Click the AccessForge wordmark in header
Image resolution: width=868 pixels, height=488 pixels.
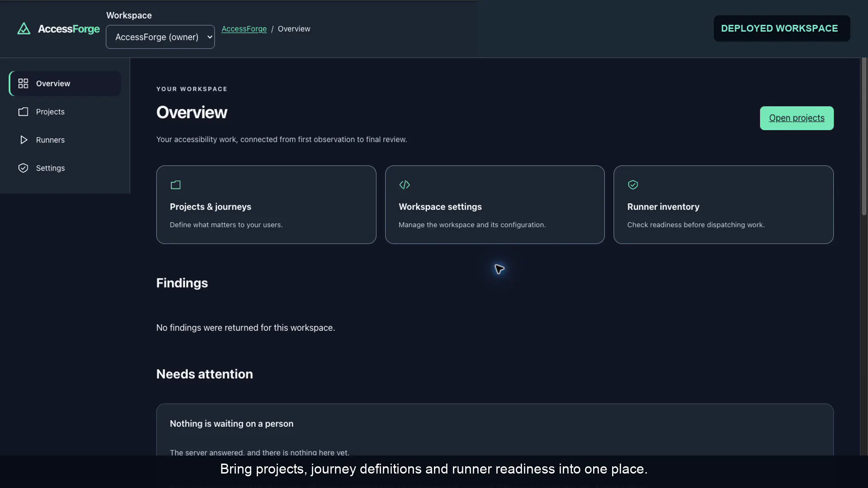69,29
